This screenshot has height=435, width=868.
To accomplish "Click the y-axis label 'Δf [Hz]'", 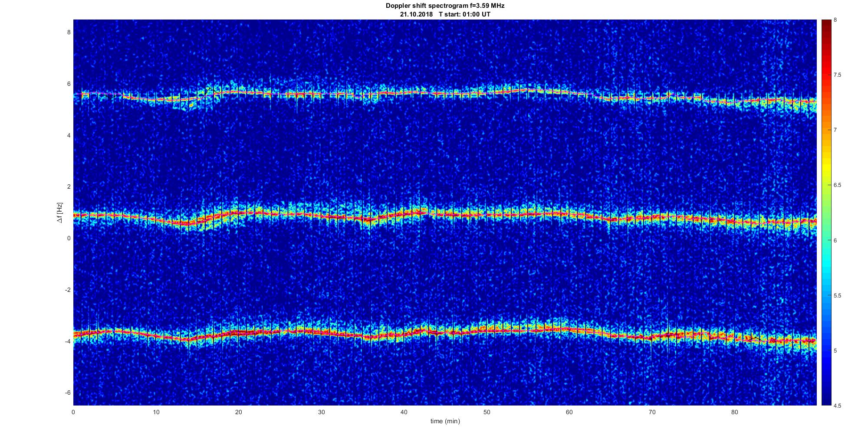I will [x=59, y=213].
